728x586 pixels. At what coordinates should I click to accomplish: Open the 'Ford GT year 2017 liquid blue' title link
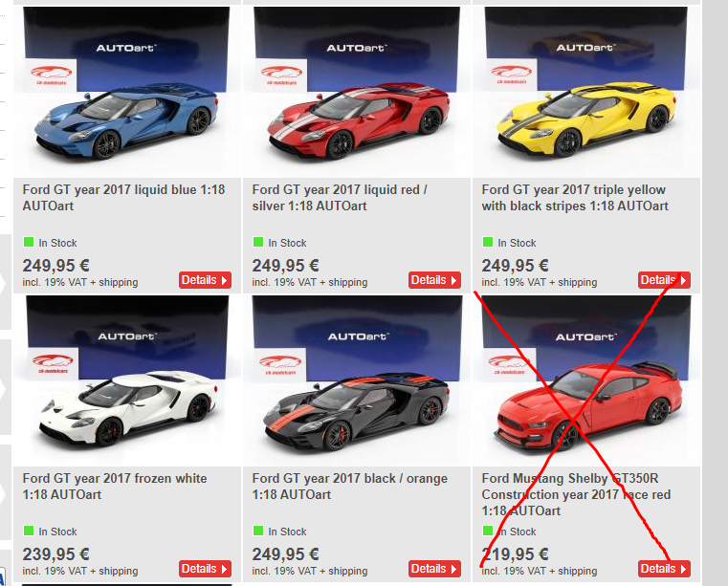(x=123, y=198)
